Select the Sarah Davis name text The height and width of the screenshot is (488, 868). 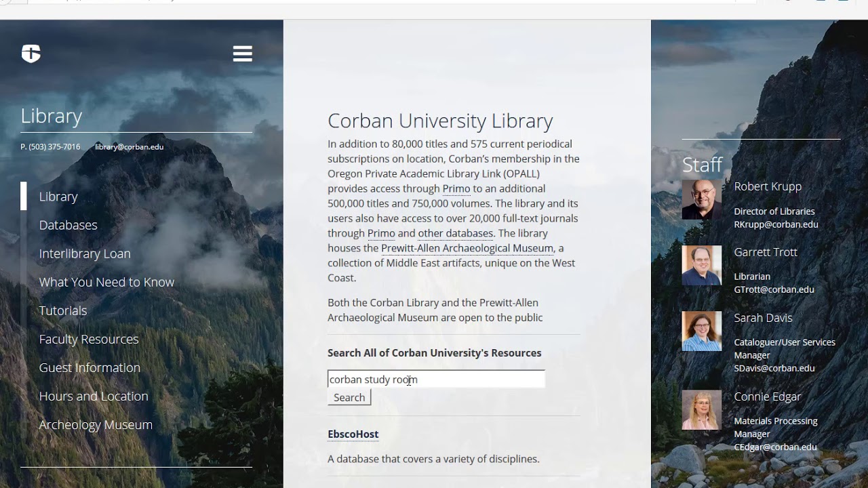coord(763,318)
